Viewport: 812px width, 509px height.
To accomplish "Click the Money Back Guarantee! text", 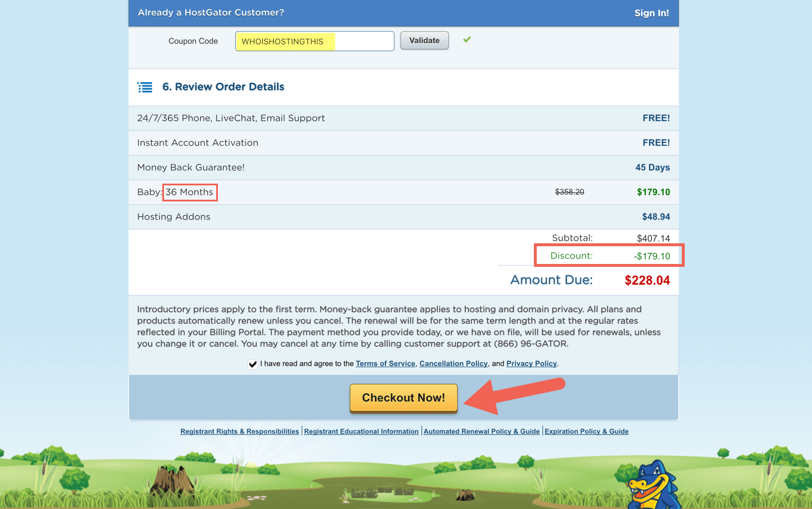I will [x=191, y=168].
